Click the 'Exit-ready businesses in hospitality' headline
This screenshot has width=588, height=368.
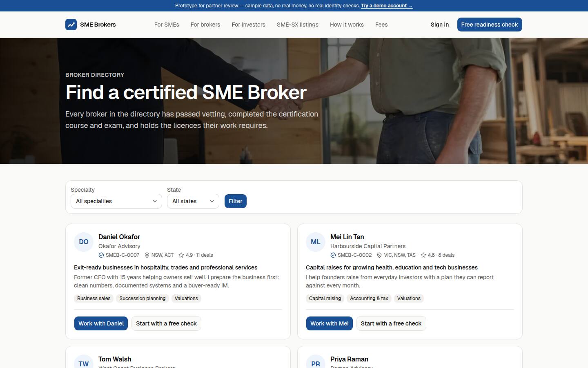point(166,267)
